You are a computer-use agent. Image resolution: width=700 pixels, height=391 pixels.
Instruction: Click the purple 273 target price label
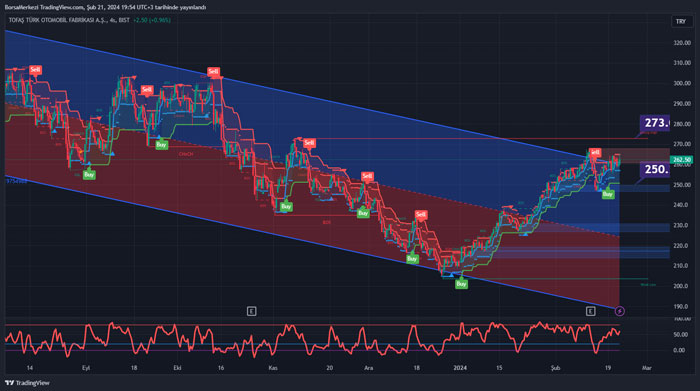pyautogui.click(x=655, y=123)
